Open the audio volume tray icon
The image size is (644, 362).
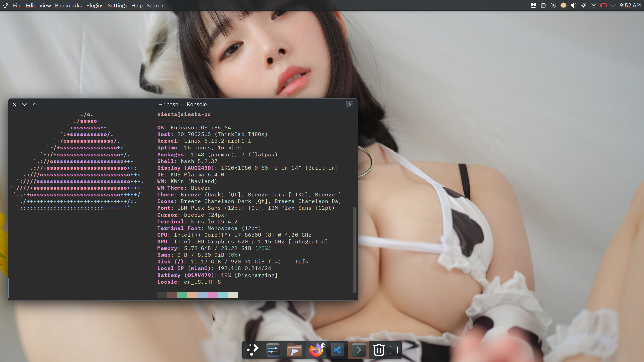point(574,5)
